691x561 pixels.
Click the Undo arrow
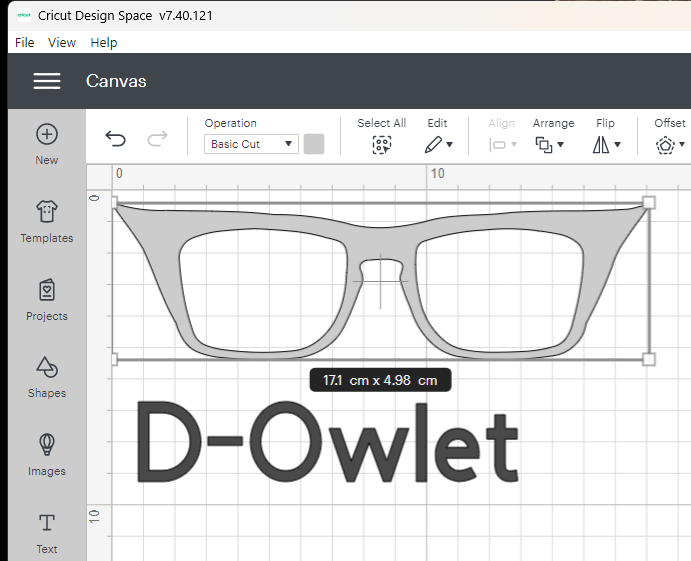click(116, 139)
